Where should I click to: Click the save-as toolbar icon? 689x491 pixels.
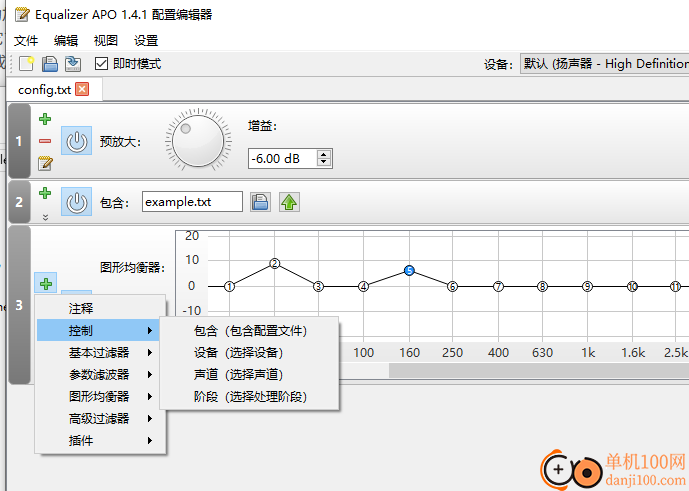[73, 64]
